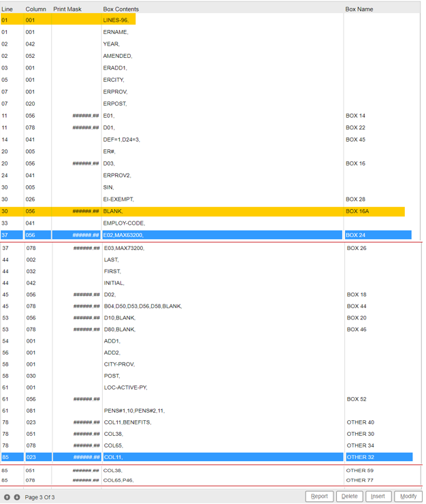Click the Insert button
The image size is (426, 504).
378,497
